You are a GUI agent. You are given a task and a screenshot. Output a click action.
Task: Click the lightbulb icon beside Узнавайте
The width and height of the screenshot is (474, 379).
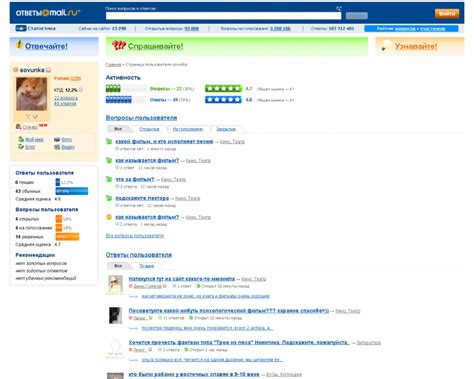click(x=386, y=46)
